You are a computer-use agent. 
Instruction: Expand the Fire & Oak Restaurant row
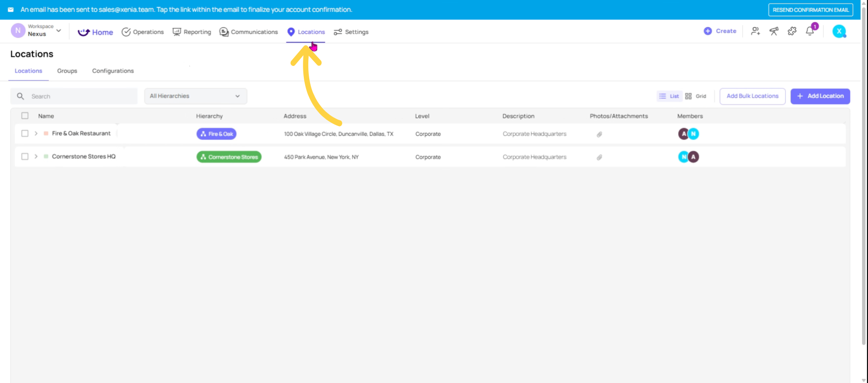pos(36,133)
